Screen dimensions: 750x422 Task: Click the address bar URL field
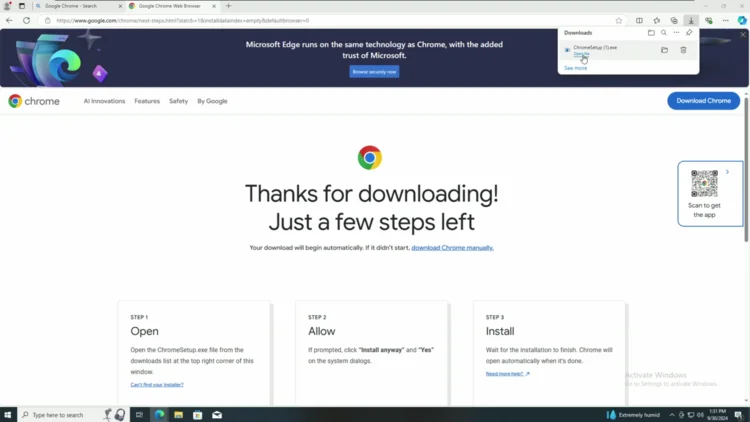coord(332,21)
